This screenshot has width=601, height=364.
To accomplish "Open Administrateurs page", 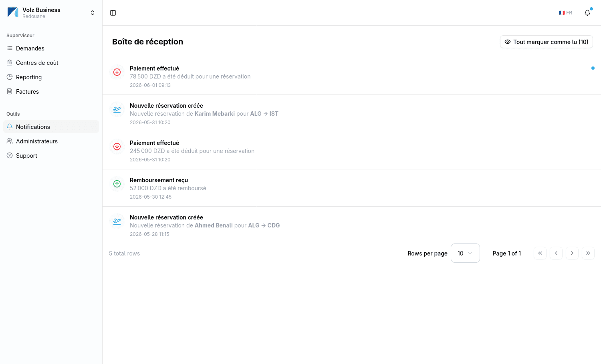I will point(51,141).
